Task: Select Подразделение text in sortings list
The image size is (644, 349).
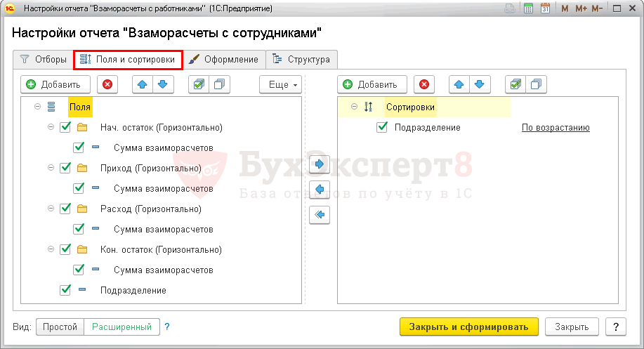Action: (428, 128)
